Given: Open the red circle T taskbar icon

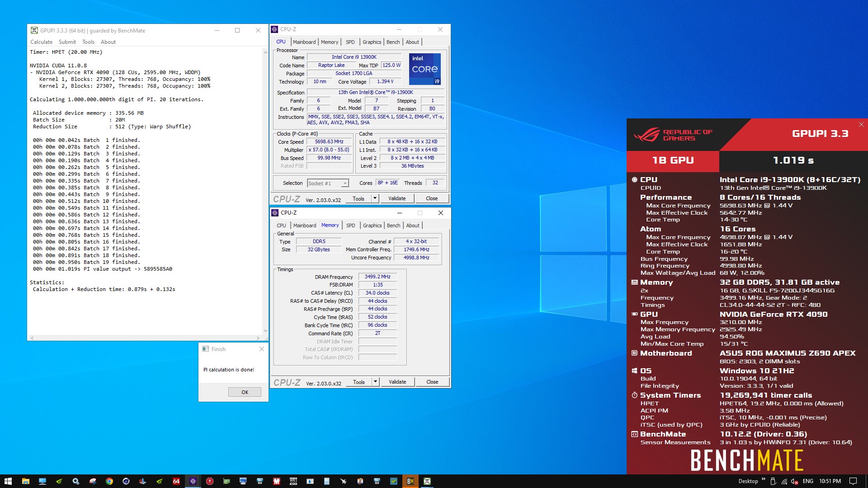Looking at the screenshot, I should pos(210,481).
